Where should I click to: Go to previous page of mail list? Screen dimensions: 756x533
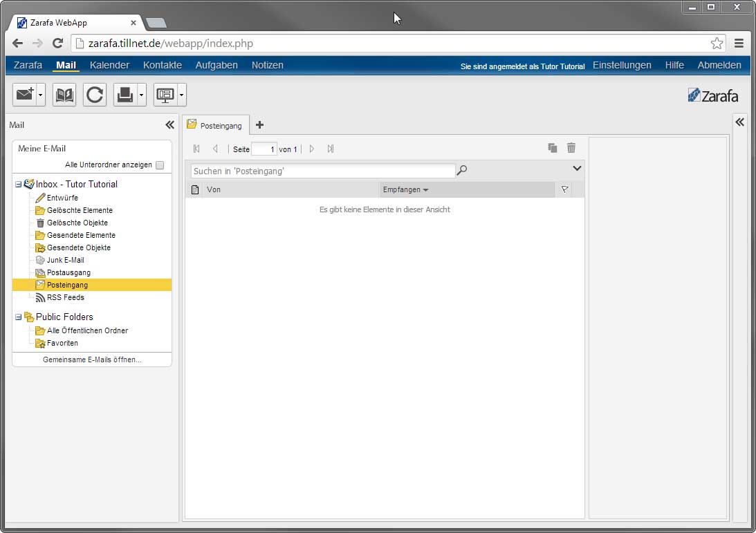(215, 149)
